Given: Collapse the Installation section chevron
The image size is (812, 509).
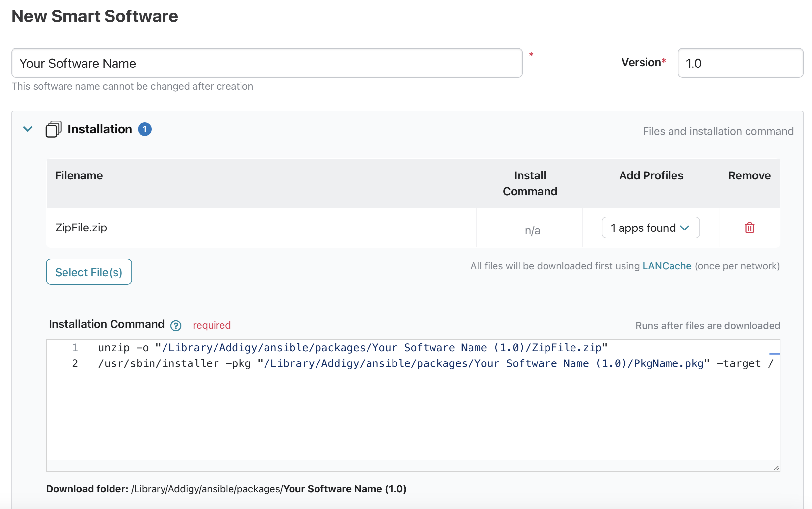Looking at the screenshot, I should click(x=28, y=129).
